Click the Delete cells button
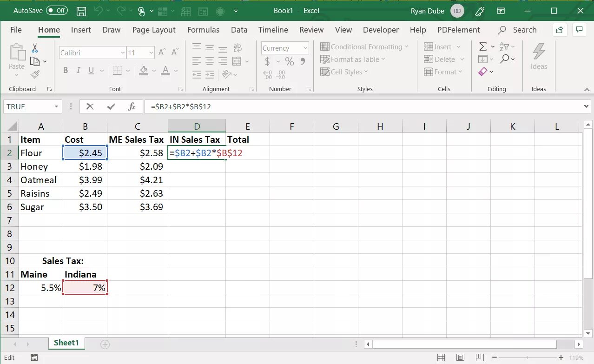 [x=439, y=59]
